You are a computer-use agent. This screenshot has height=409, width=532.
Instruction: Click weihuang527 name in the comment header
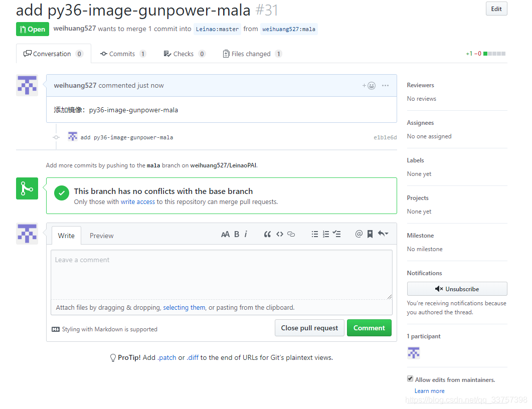point(75,86)
